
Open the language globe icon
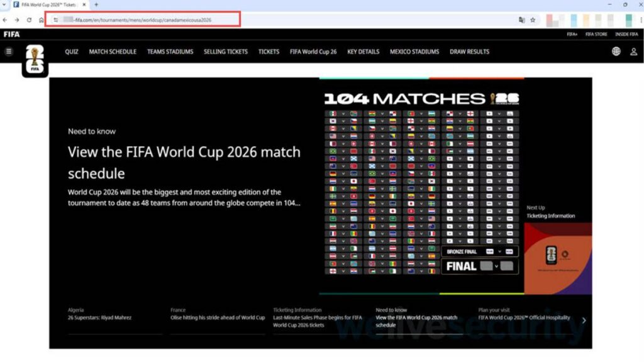coord(616,52)
